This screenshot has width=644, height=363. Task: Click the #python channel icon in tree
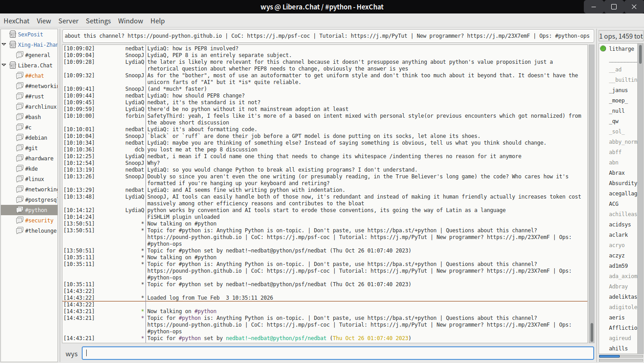point(19,210)
